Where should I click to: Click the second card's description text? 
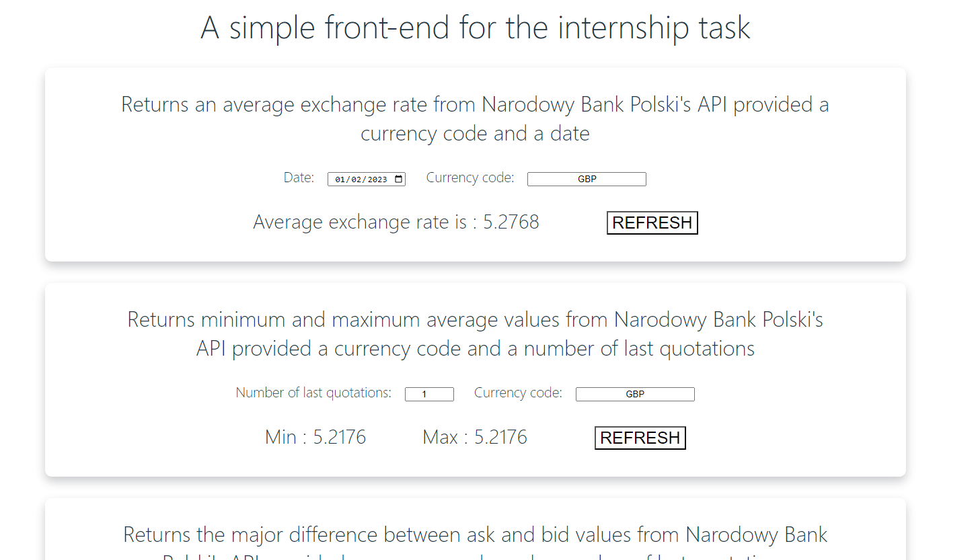point(474,333)
